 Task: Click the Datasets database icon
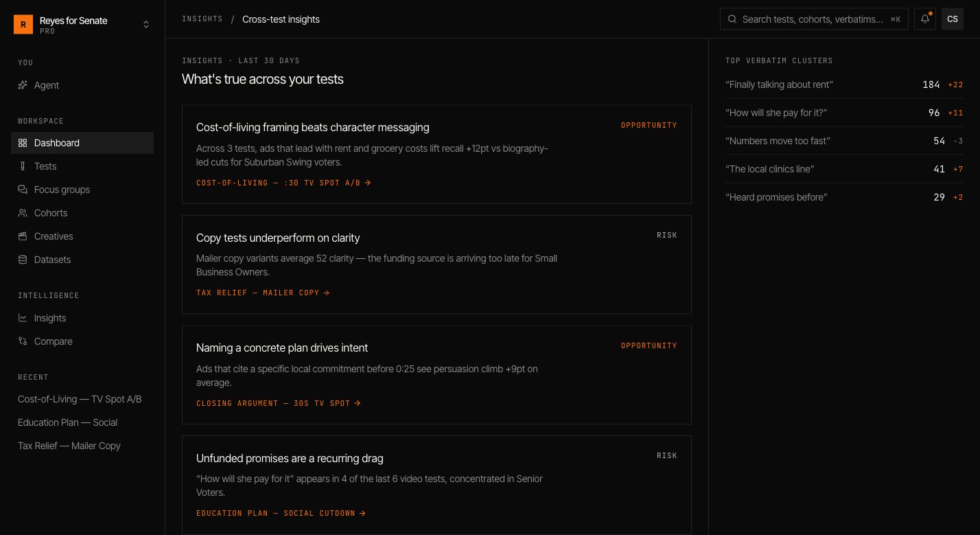pos(23,260)
